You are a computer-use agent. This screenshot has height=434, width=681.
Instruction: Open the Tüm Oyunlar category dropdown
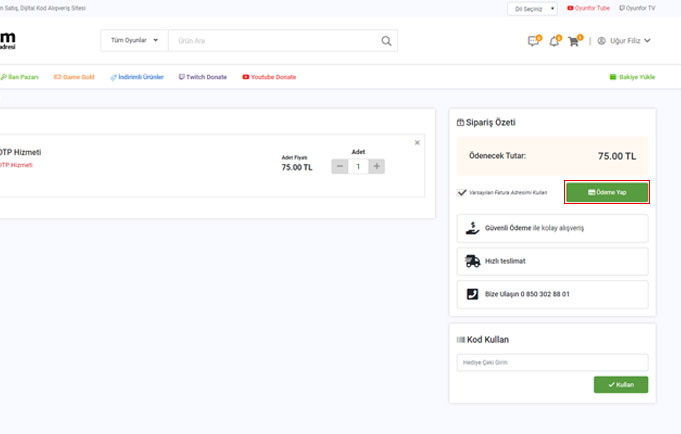point(134,41)
